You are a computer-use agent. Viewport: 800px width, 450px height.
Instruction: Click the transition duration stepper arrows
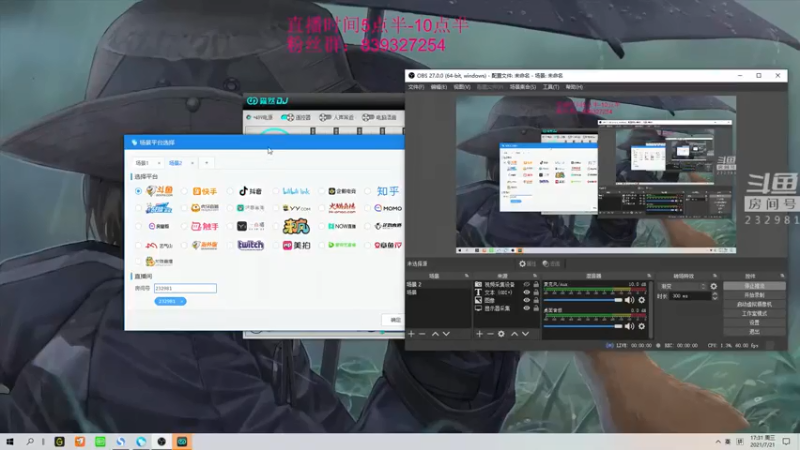(714, 296)
